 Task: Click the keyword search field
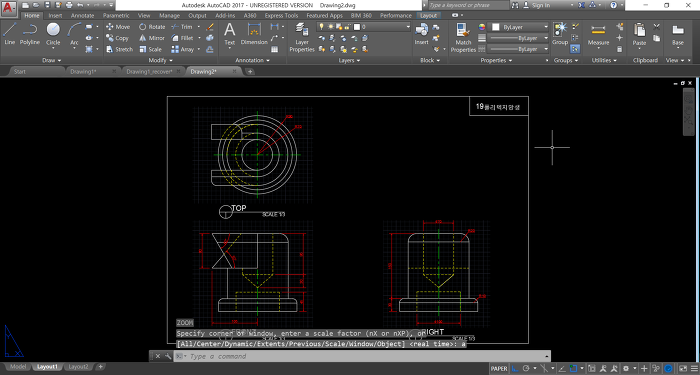click(x=468, y=5)
